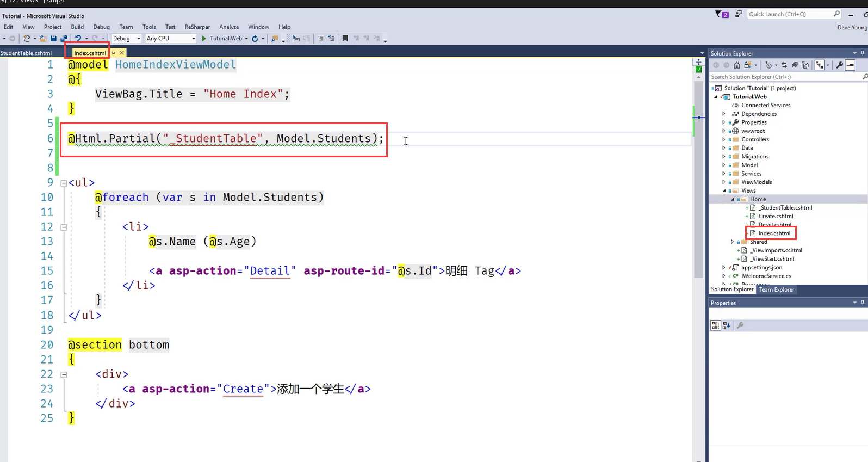Viewport: 868px width, 462px height.
Task: Select Create.cshtml in Solution Explorer
Action: 776,216
